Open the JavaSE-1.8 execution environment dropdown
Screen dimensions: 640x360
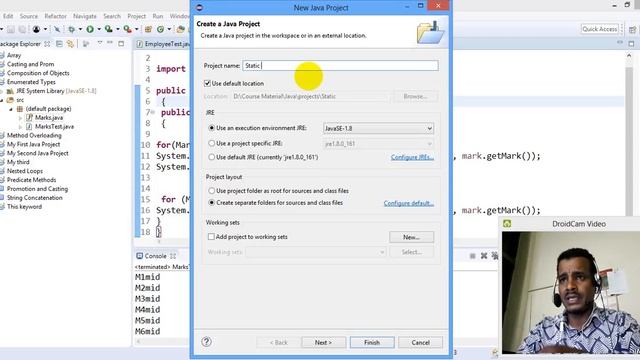[x=378, y=128]
